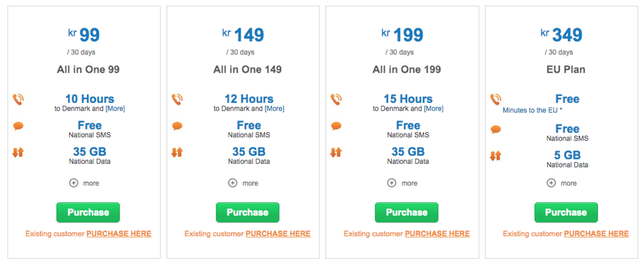Click the SMS bubble icon in All in One 149
Image resolution: width=644 pixels, height=265 pixels.
(x=177, y=126)
